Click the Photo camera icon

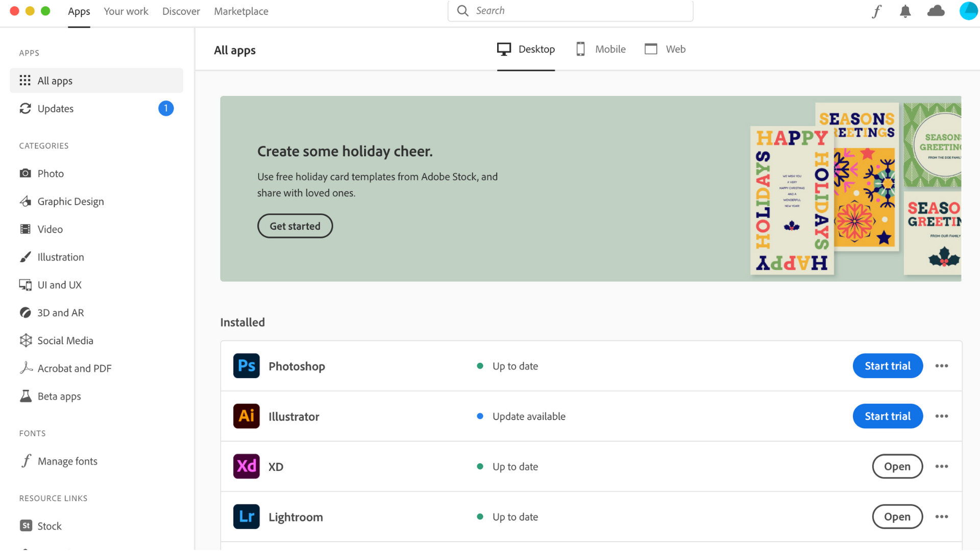click(x=25, y=173)
